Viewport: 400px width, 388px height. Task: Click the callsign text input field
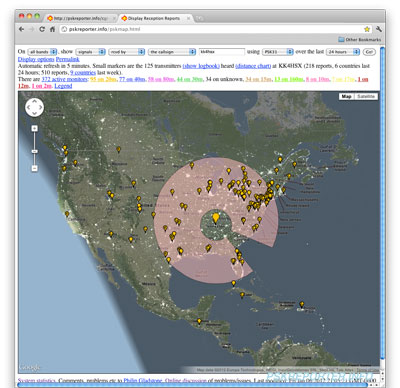[x=222, y=52]
